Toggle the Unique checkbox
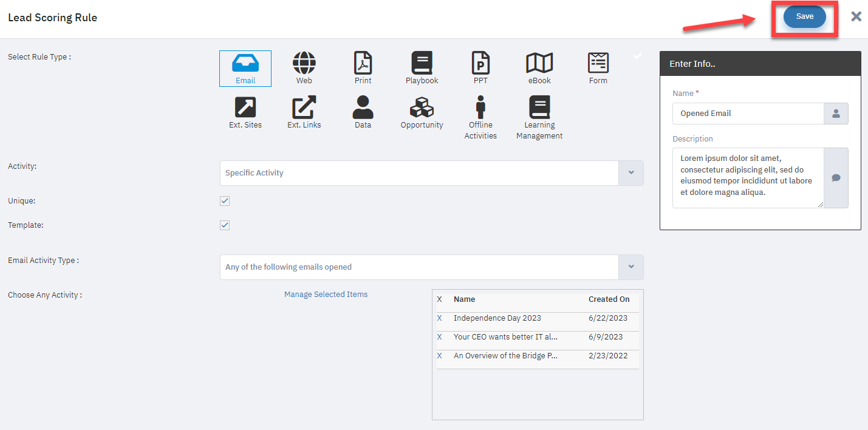The width and height of the screenshot is (868, 430). coord(225,201)
